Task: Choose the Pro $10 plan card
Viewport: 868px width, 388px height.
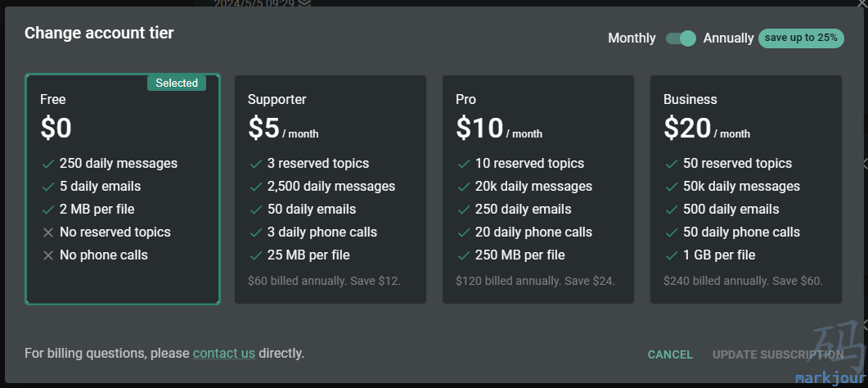Action: pyautogui.click(x=538, y=189)
